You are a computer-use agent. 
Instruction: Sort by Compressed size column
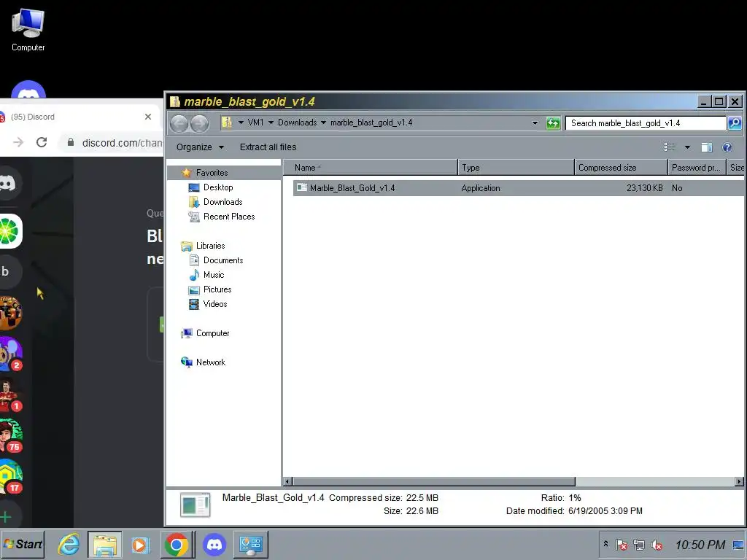click(621, 168)
